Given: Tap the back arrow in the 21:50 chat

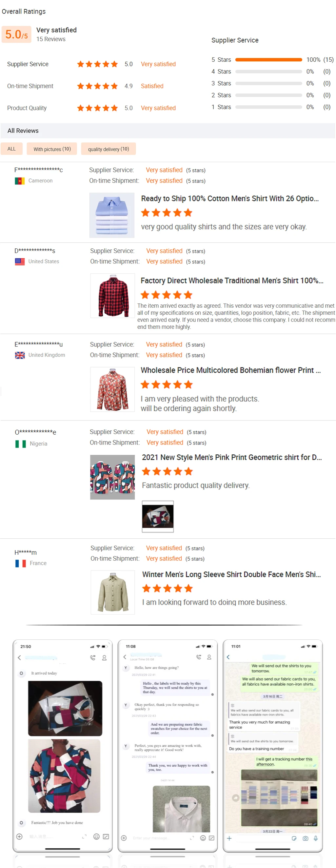Looking at the screenshot, I should pyautogui.click(x=19, y=657).
